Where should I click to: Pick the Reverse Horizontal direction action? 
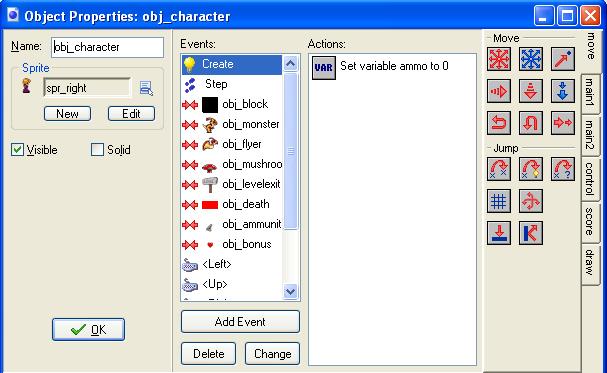[x=499, y=123]
